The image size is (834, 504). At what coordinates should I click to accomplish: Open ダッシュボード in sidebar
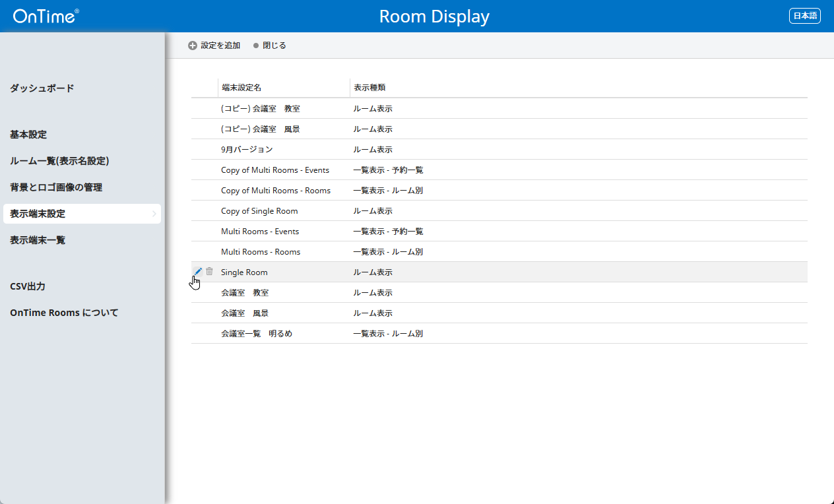42,88
